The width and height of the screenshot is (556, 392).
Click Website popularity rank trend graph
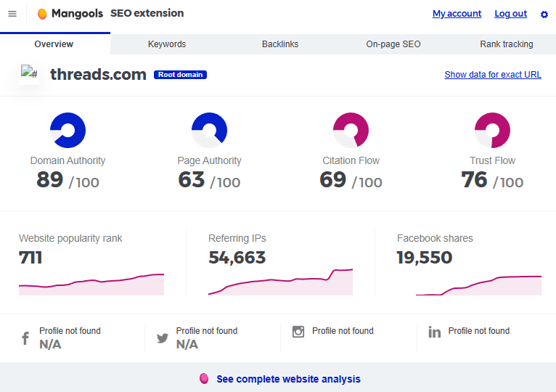tap(91, 284)
